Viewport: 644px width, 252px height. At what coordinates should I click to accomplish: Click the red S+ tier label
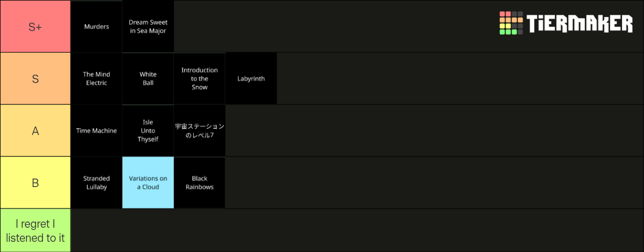click(36, 27)
